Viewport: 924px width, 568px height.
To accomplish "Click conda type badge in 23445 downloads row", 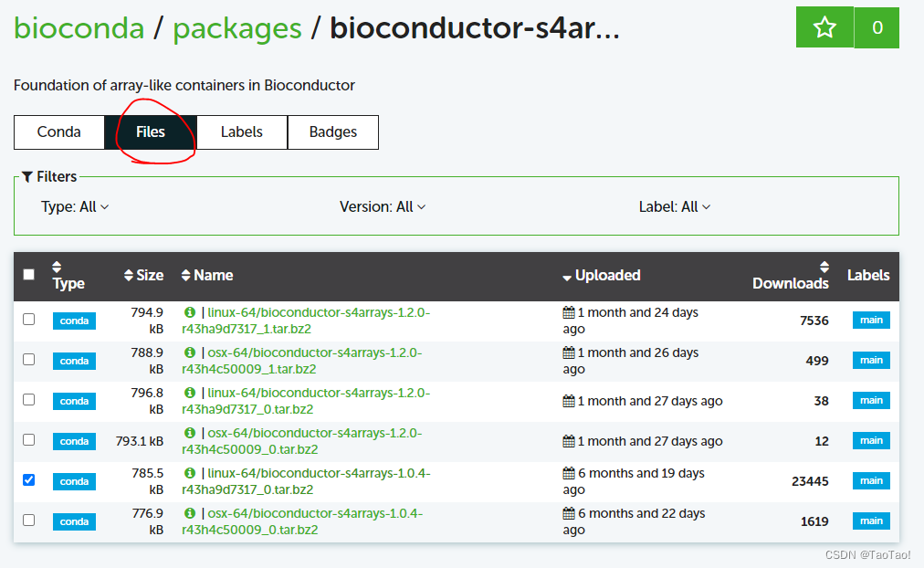I will (74, 481).
